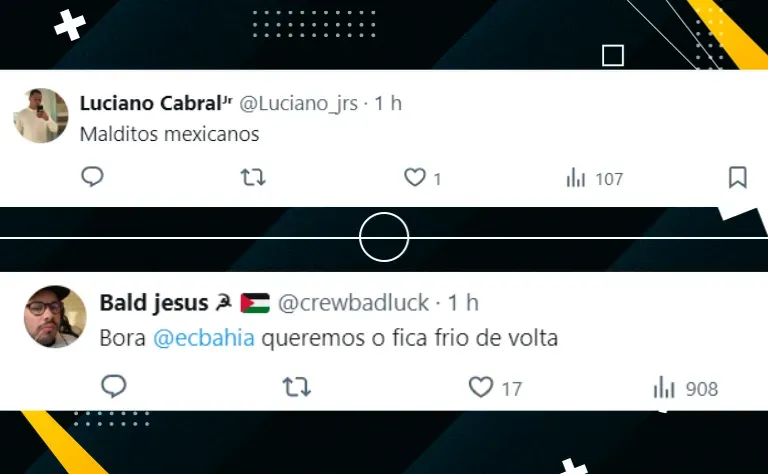The image size is (768, 474).
Task: Follow the @ecbahia mention link
Action: tap(204, 338)
